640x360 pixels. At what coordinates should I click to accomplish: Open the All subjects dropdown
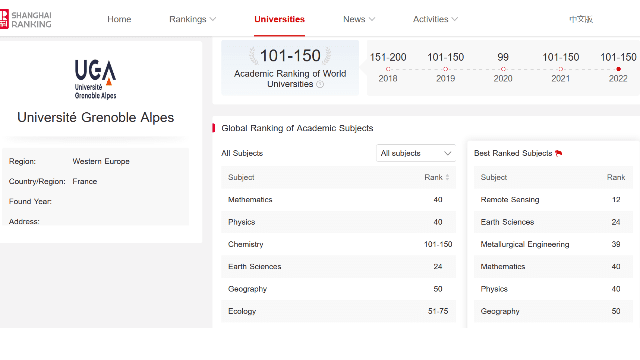pos(416,153)
